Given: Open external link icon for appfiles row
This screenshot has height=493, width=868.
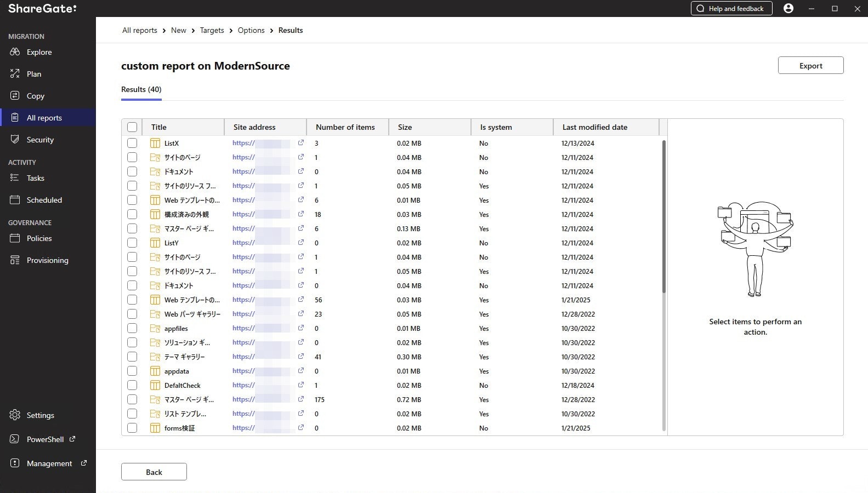Looking at the screenshot, I should click(301, 328).
